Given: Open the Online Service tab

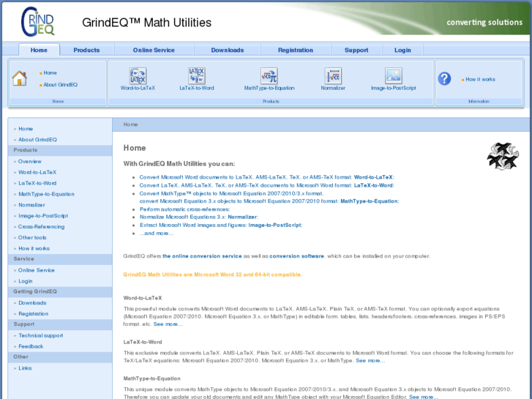Looking at the screenshot, I should coord(154,50).
